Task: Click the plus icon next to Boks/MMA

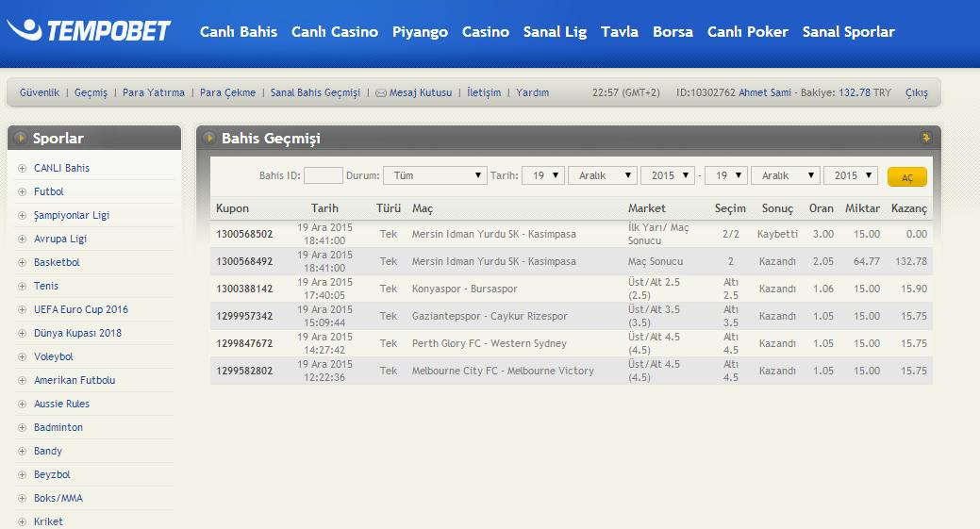Action: [22, 498]
